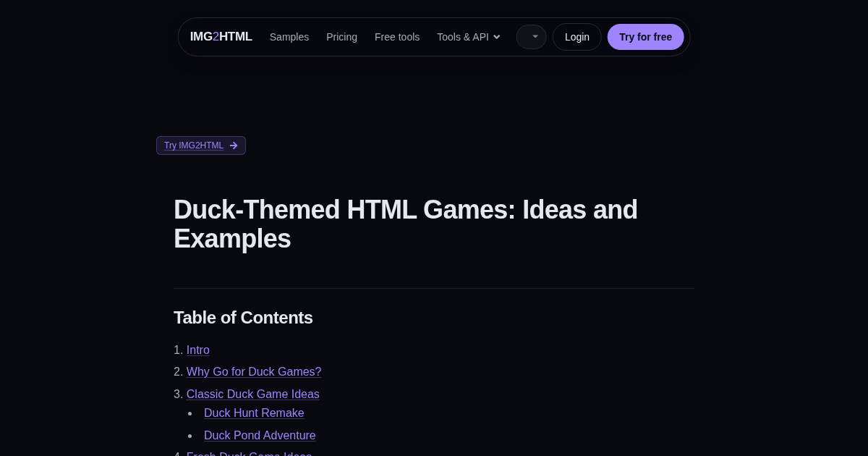The height and width of the screenshot is (456, 868).
Task: Jump to the Intro section
Action: coord(198,350)
